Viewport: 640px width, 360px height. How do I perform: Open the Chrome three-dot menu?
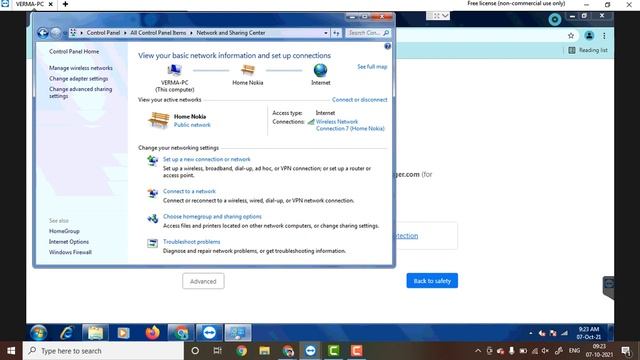pyautogui.click(x=604, y=36)
